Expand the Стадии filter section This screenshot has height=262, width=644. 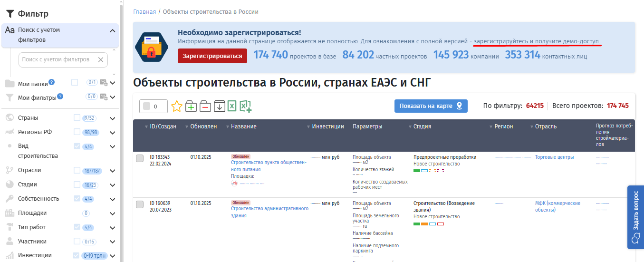pyautogui.click(x=113, y=185)
